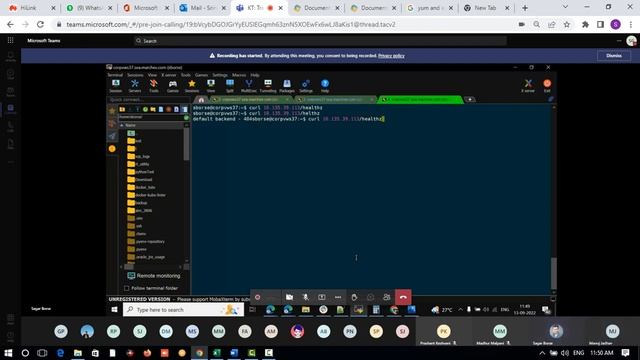This screenshot has width=640, height=360.
Task: Click the Remote monitoring button
Action: [154, 276]
